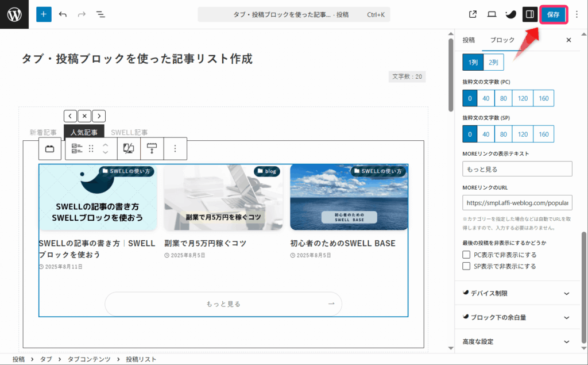
Task: Open the block toolbar options menu
Action: tap(175, 149)
